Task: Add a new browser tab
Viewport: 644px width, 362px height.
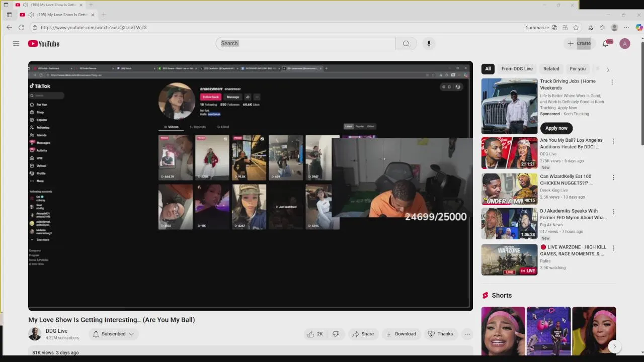Action: [x=104, y=15]
